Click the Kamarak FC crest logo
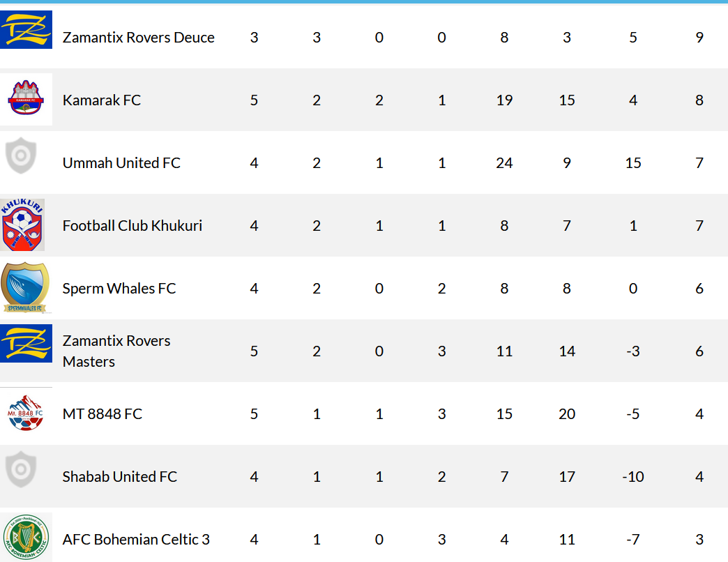The width and height of the screenshot is (728, 562). coord(26,99)
